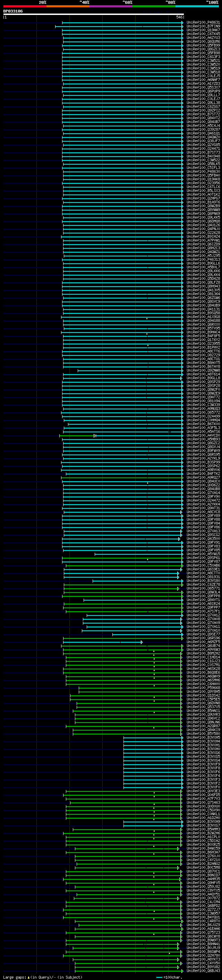
Task: Open hit UniRef100_B7FIN9
Action: click(203, 26)
